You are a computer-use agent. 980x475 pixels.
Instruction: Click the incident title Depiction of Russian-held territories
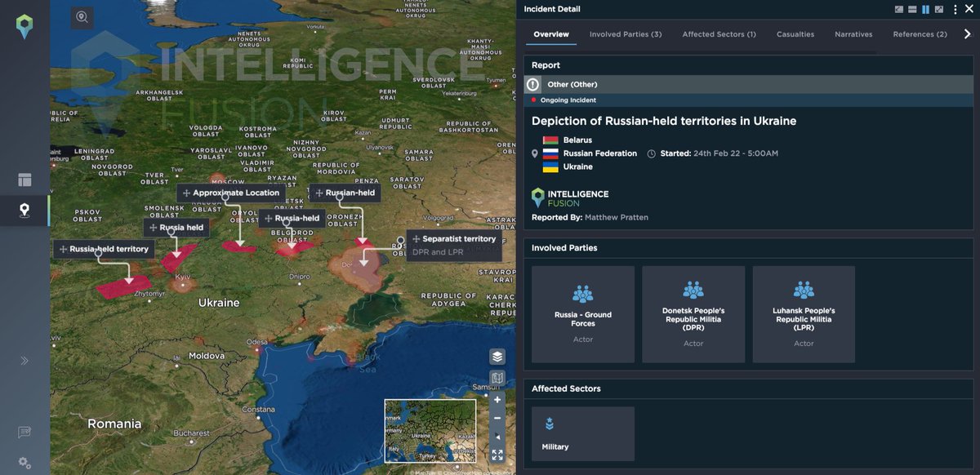pyautogui.click(x=664, y=121)
